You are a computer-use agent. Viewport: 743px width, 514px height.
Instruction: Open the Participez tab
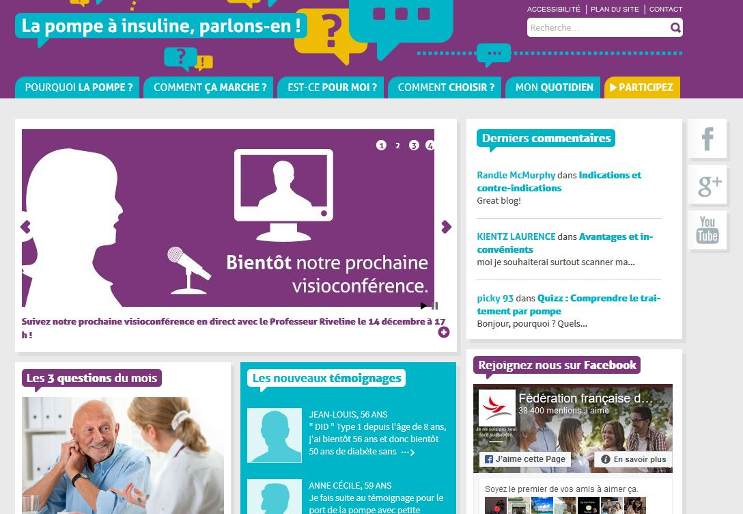click(x=642, y=87)
